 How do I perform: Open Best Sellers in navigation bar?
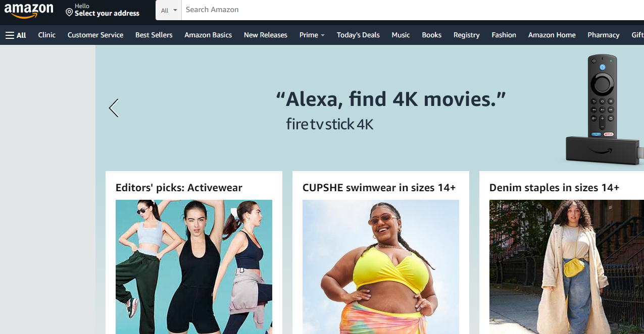coord(154,35)
